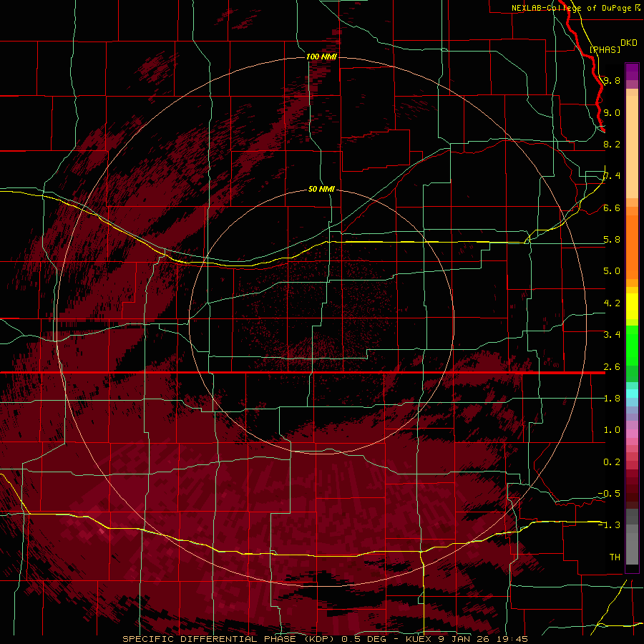This screenshot has height=644, width=644.
Task: Click the NEXLAB-College of DuPage credit text
Action: click(571, 8)
